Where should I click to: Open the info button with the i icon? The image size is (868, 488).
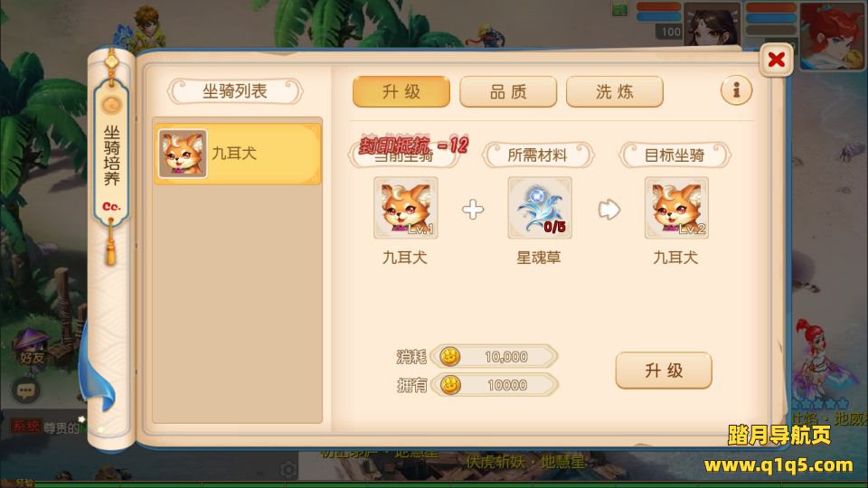736,90
